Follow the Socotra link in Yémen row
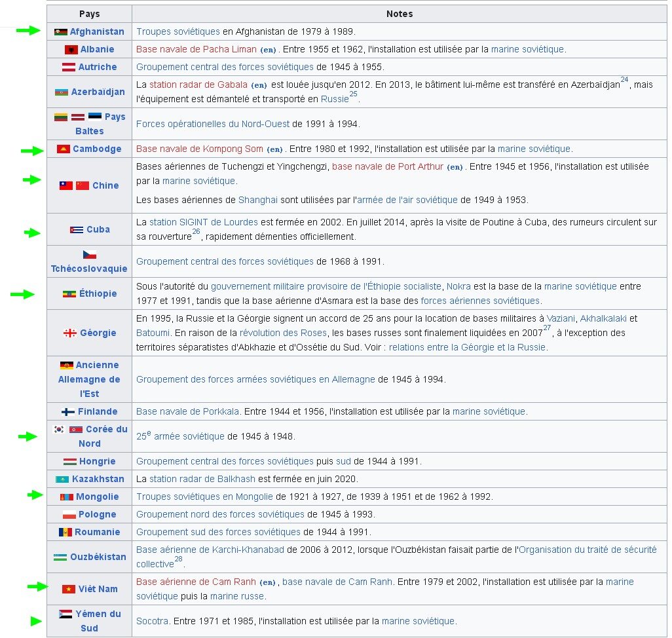This screenshot has height=638, width=672. [x=152, y=621]
